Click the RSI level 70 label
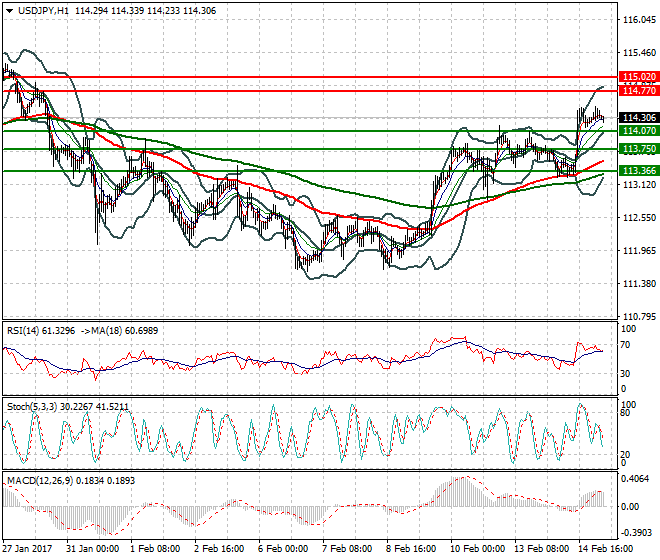660x560 pixels. coord(625,345)
